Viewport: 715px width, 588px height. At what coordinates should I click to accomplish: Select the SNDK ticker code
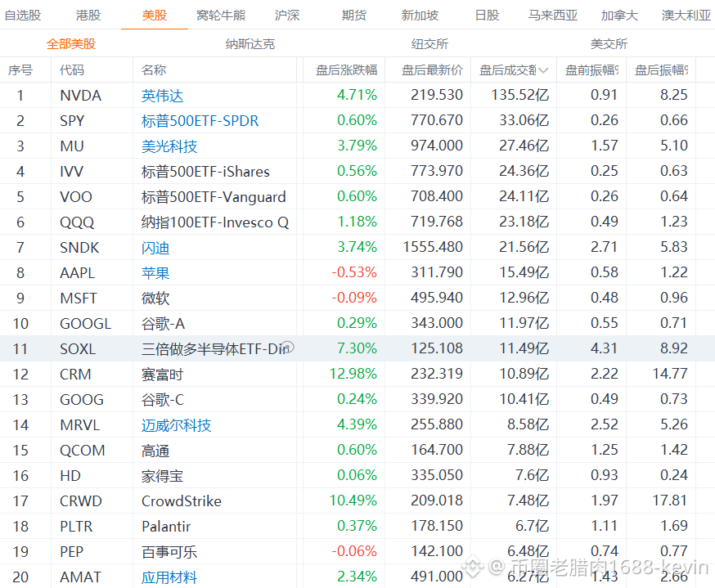[x=79, y=248]
